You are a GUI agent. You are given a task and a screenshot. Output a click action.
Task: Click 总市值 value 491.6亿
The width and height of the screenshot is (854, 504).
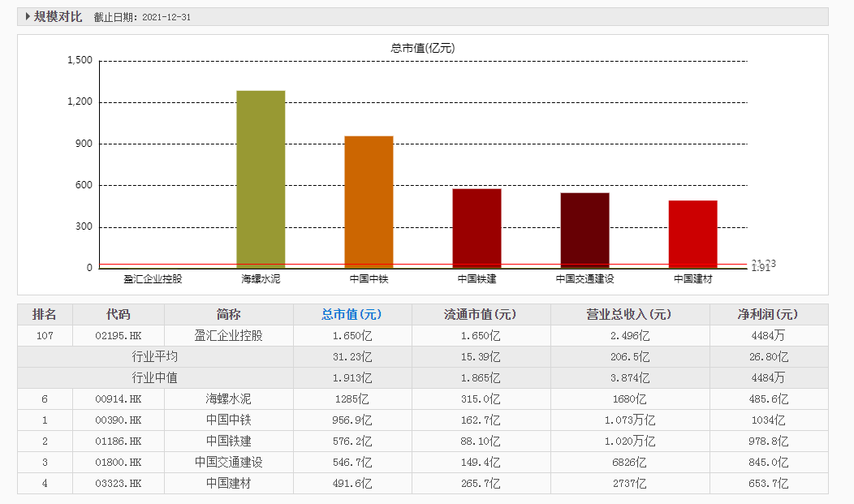coord(352,484)
